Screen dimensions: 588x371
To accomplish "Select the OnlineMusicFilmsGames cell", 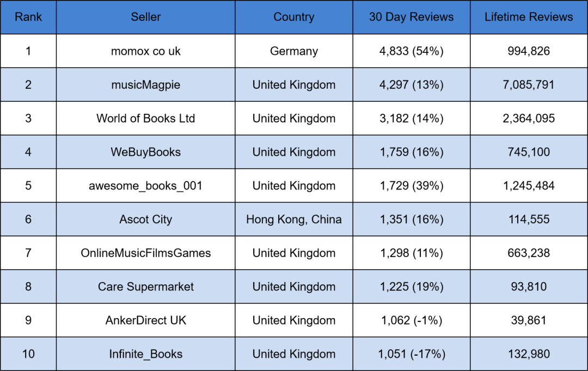I will pos(145,253).
